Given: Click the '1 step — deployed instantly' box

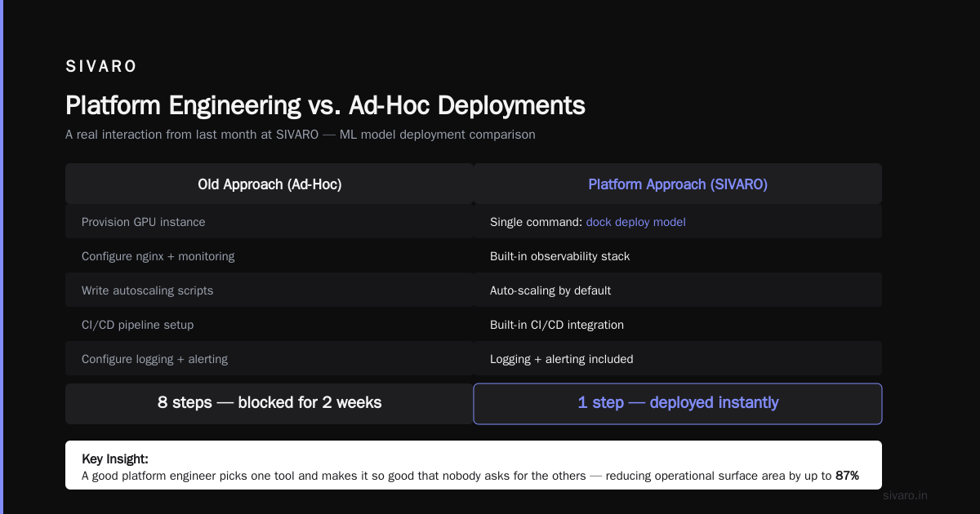Looking at the screenshot, I should click(678, 403).
